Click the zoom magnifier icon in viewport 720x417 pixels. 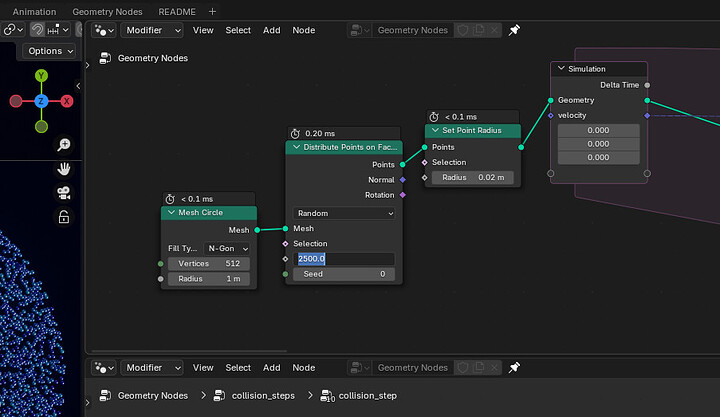[x=63, y=146]
